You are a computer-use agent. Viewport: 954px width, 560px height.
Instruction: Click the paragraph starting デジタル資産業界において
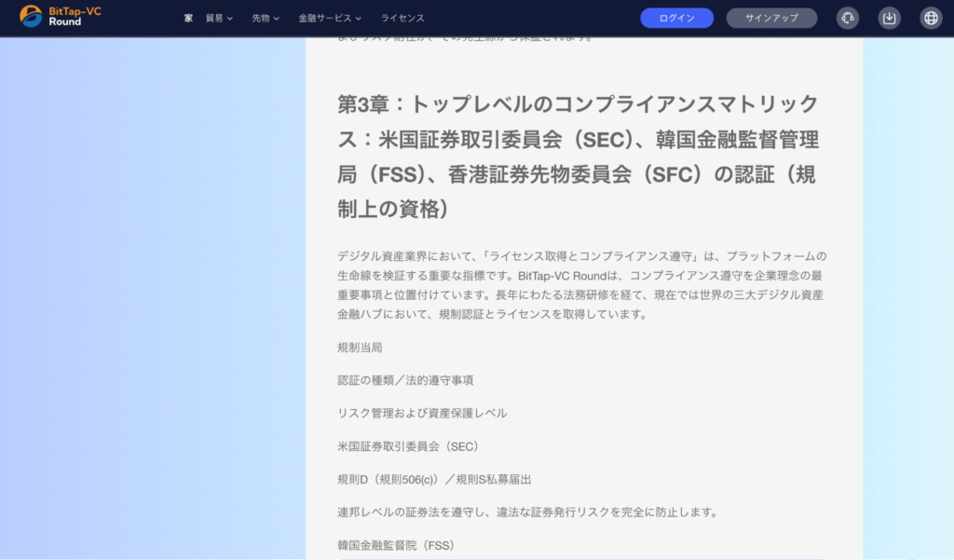point(582,285)
